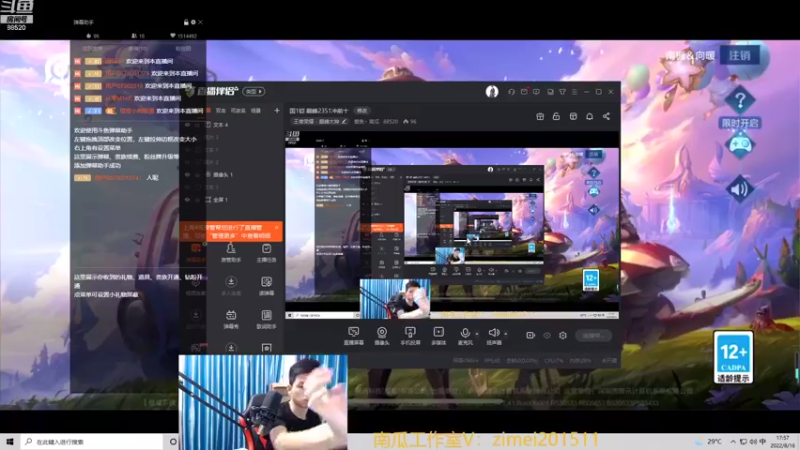
Task: Switch to the middle danmaku helper tab
Action: 138,48
